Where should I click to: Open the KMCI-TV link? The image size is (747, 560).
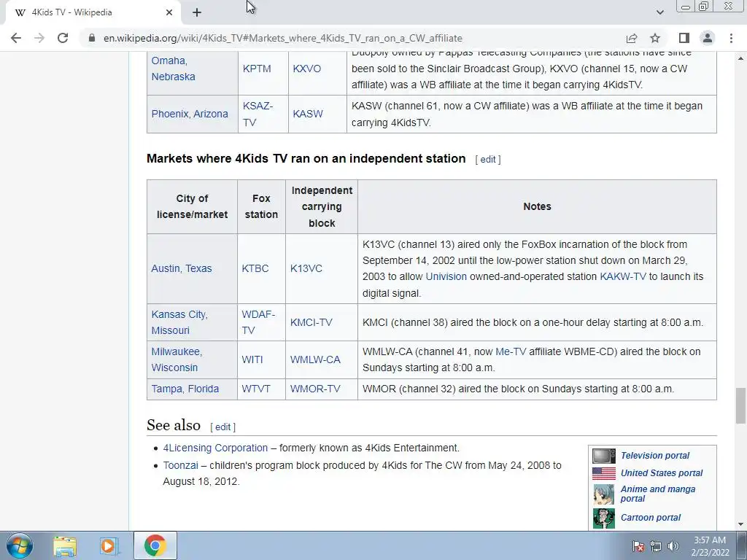point(311,322)
